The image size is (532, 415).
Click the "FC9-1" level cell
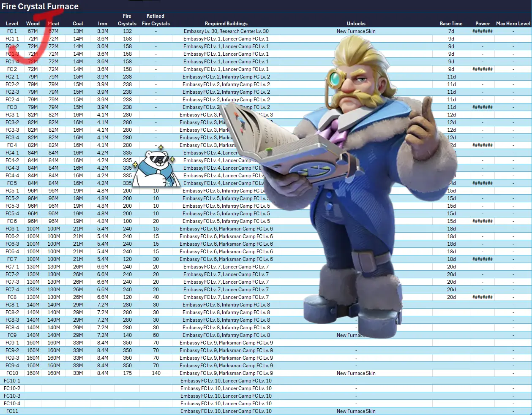point(12,343)
